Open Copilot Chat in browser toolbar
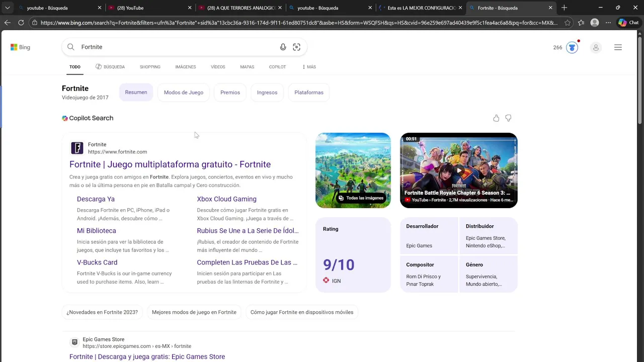This screenshot has height=362, width=644. (x=629, y=23)
